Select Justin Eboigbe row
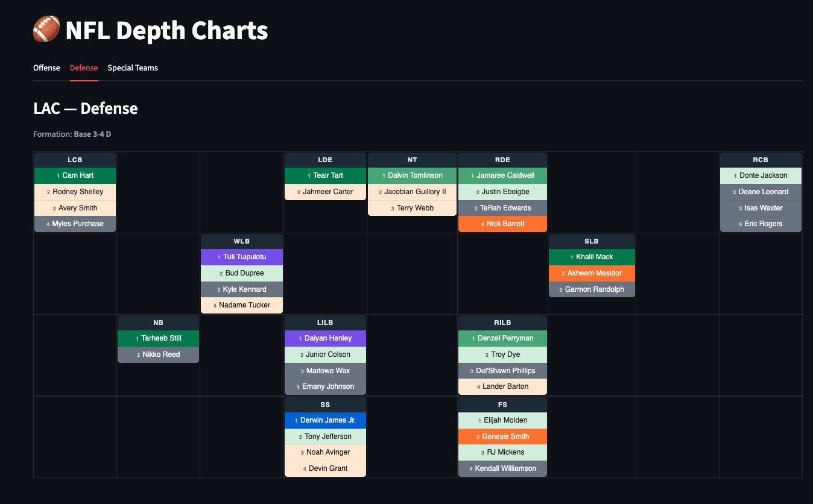 (x=502, y=192)
